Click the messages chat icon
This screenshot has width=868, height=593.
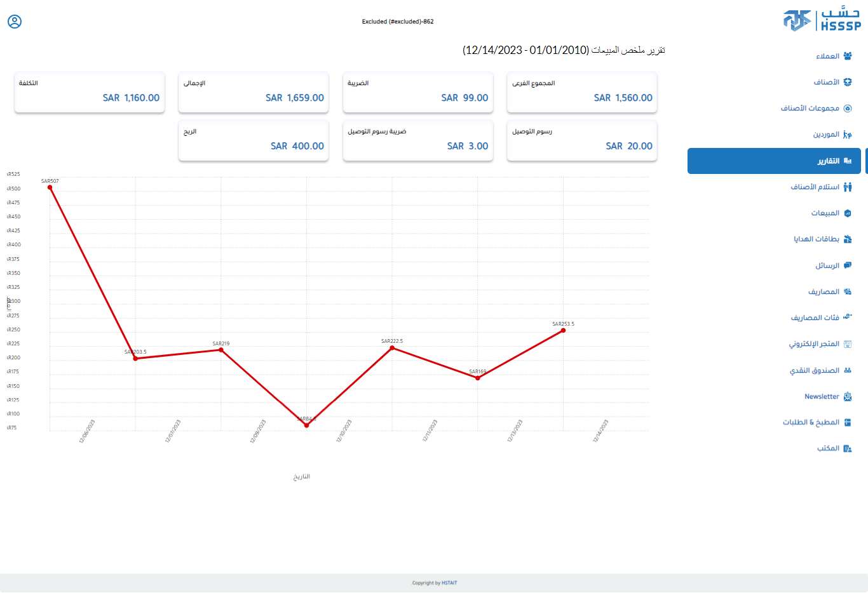[x=847, y=265]
